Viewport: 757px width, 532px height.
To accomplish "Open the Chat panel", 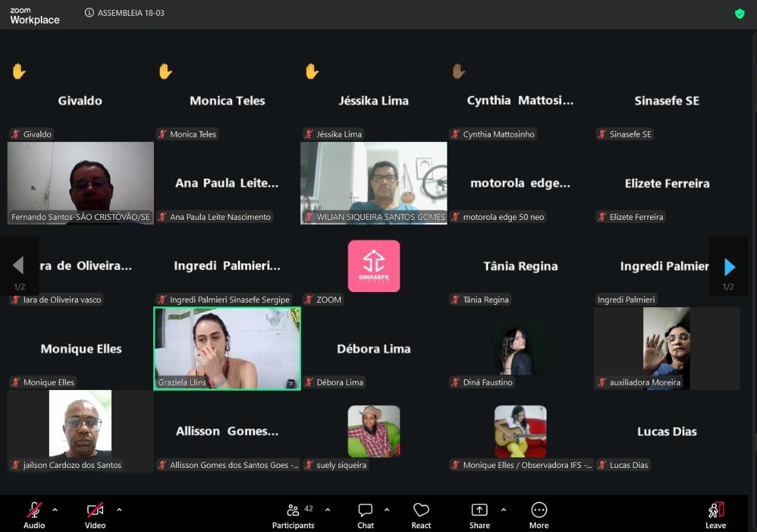I will [365, 515].
